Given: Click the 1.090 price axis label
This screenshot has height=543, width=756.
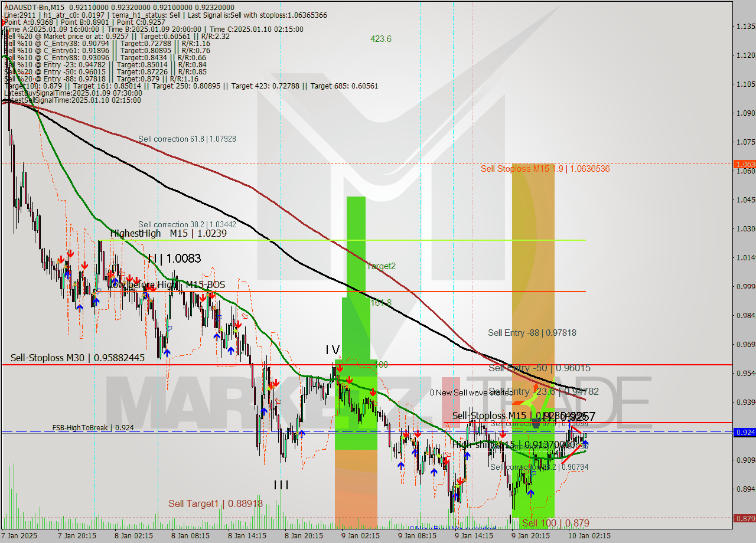Looking at the screenshot, I should 745,113.
